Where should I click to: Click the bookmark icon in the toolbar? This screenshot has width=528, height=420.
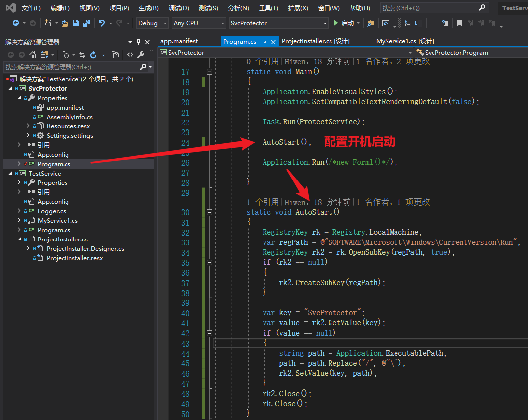[459, 23]
